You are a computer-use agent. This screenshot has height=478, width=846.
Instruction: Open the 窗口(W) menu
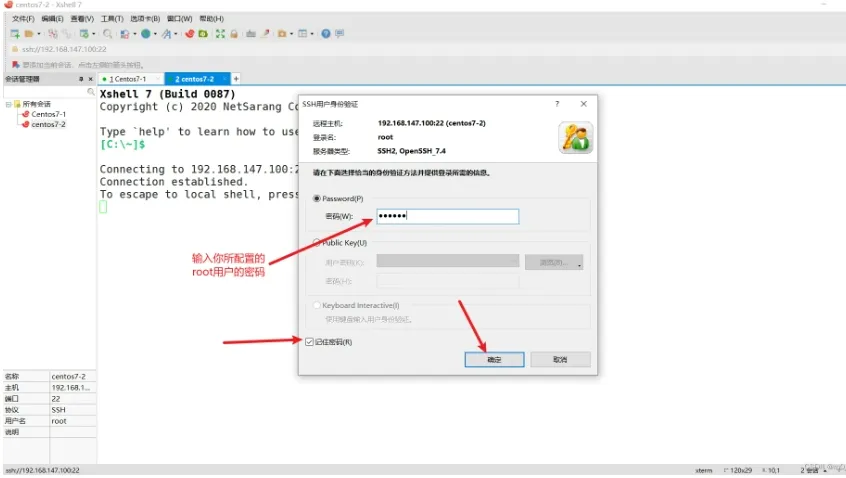pos(180,19)
